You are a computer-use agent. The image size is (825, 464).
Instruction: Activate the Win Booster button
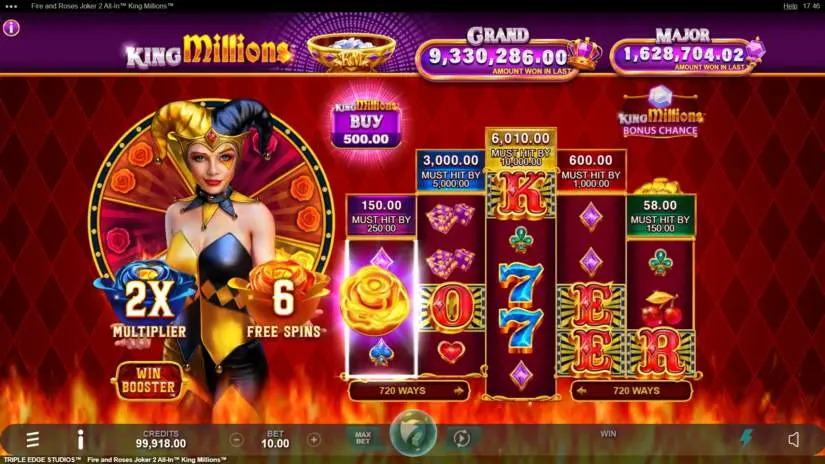(x=148, y=380)
